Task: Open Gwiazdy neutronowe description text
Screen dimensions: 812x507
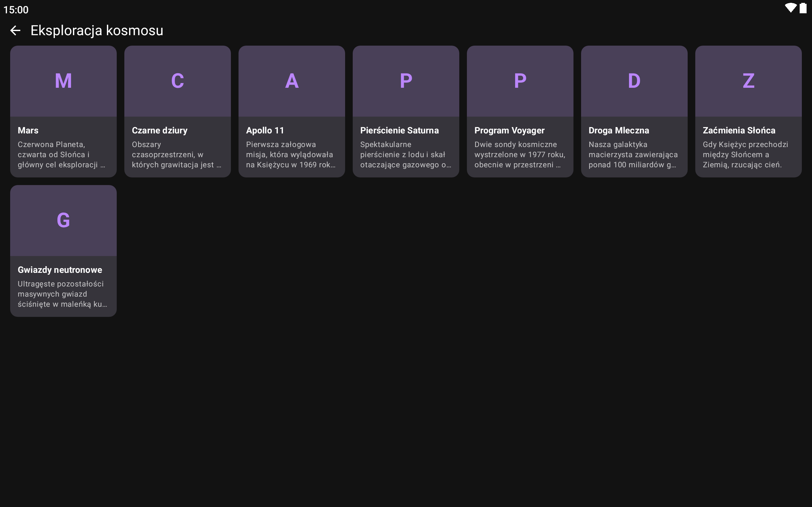Action: pyautogui.click(x=62, y=294)
